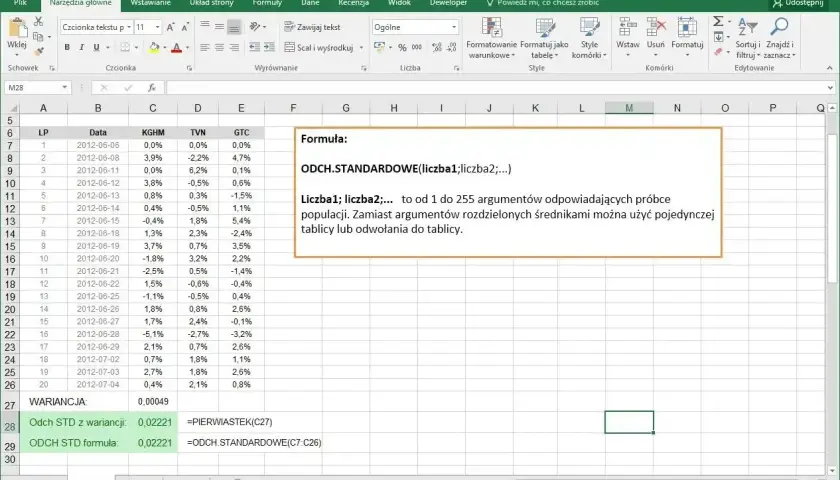Click the Clear eraser icon
The height and width of the screenshot is (480, 840).
pos(718,52)
